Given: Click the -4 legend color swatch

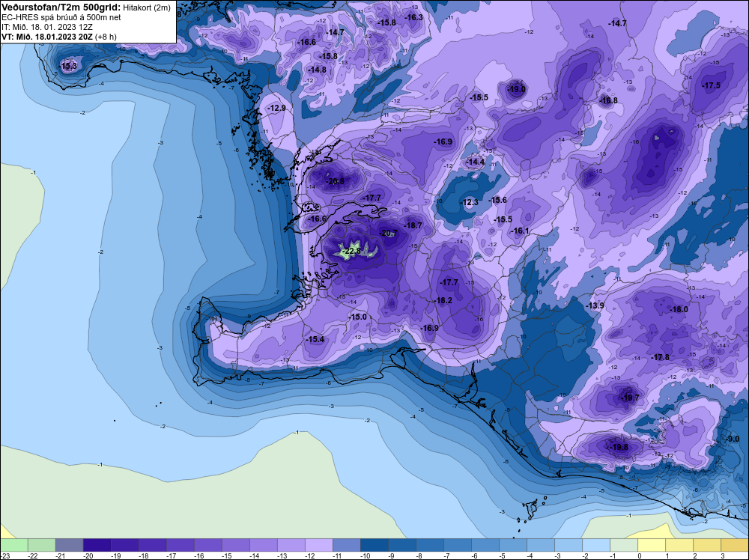Looking at the screenshot, I should pyautogui.click(x=541, y=545).
